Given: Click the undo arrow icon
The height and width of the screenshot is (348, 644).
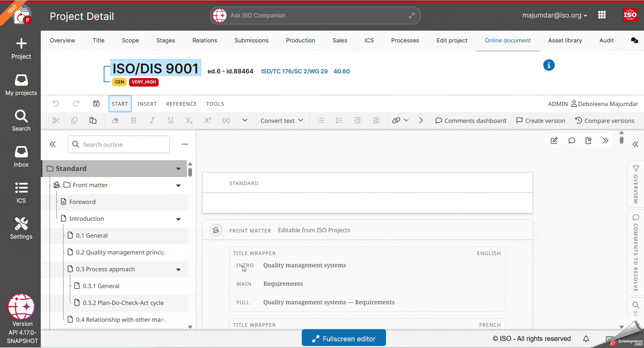Looking at the screenshot, I should (x=56, y=104).
